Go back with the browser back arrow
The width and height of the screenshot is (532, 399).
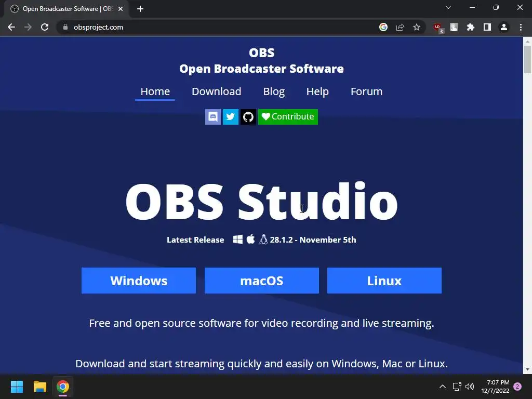pos(11,27)
